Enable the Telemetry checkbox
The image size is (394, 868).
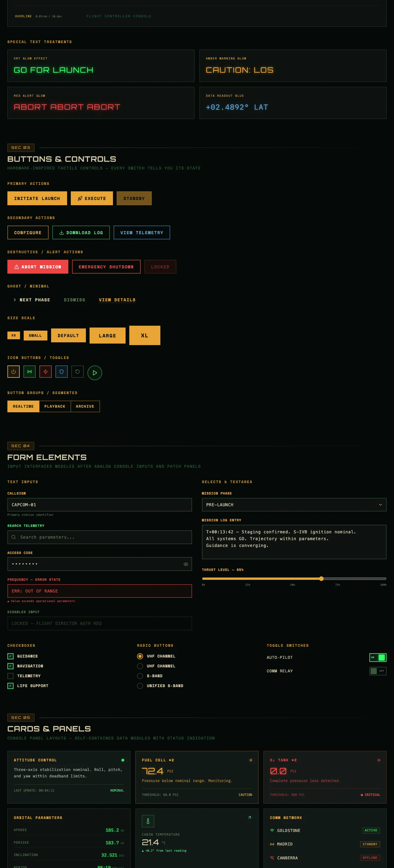[10, 676]
